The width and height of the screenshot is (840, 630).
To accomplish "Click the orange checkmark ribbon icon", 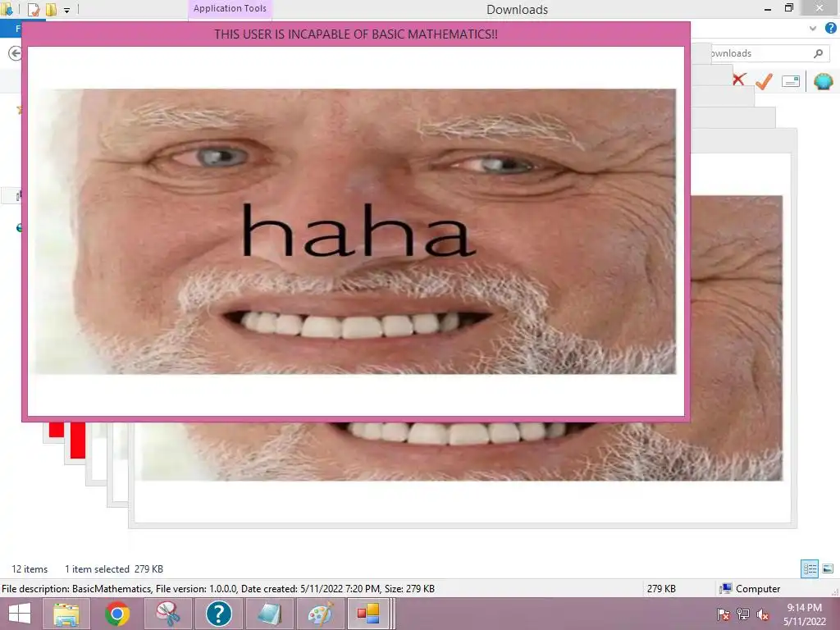I will [x=765, y=81].
